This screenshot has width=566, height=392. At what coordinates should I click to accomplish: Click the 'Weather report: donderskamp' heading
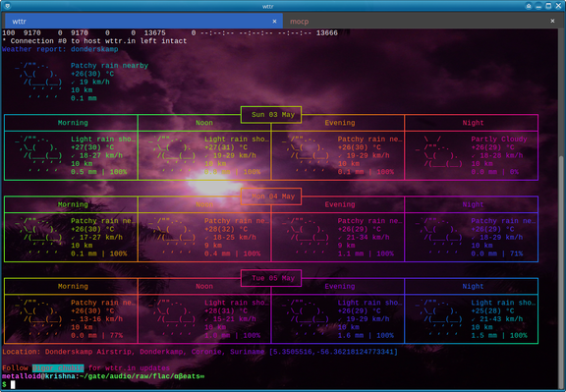pyautogui.click(x=60, y=49)
